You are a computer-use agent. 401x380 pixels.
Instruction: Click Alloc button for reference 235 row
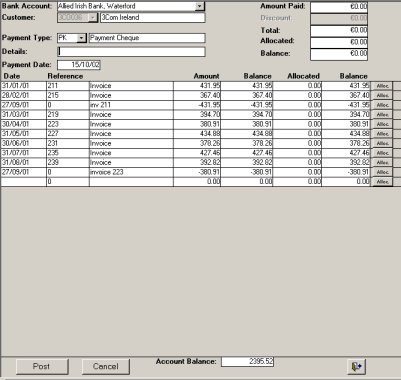382,153
